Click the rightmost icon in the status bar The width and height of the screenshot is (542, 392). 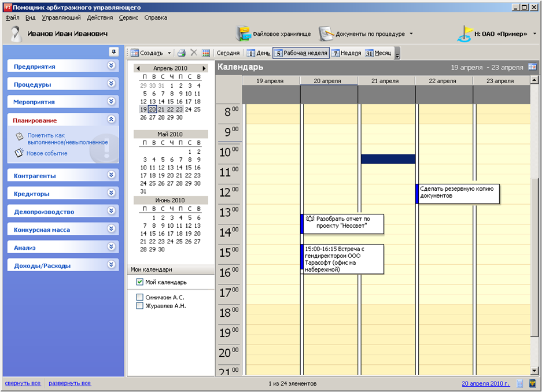tap(532, 383)
